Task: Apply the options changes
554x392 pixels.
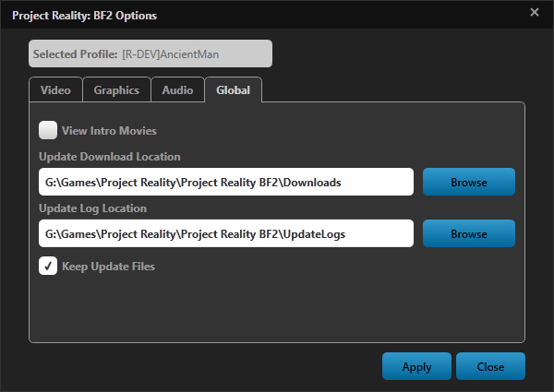Action: tap(416, 366)
